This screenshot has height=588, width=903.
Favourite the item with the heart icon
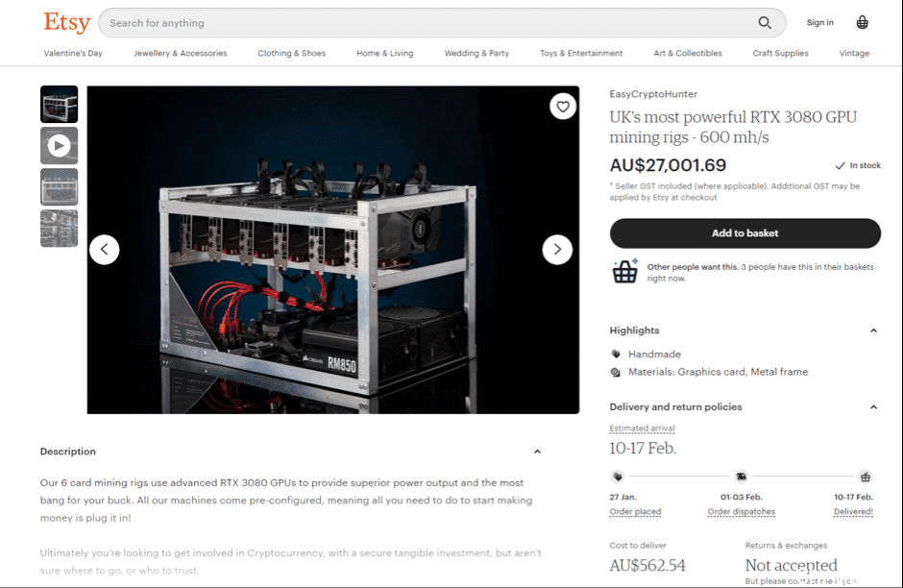(563, 106)
